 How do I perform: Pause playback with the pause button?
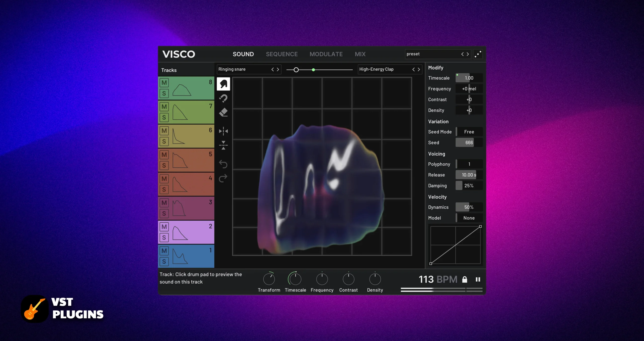(478, 279)
